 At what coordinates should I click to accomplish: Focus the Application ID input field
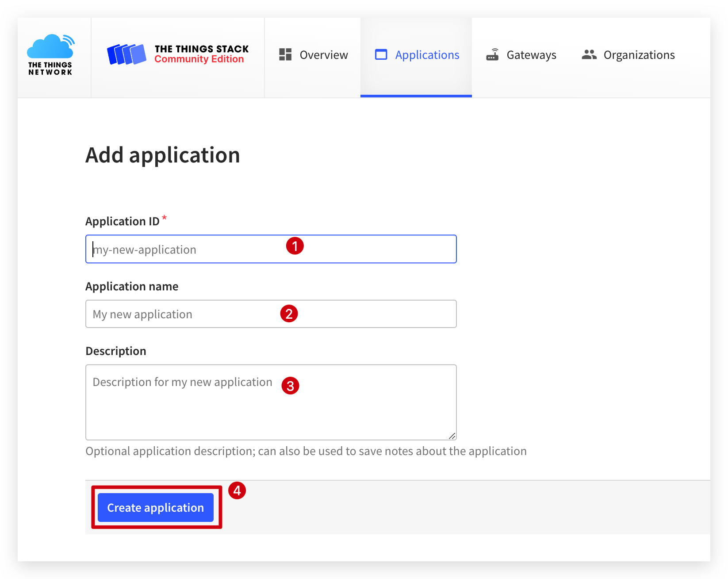271,249
